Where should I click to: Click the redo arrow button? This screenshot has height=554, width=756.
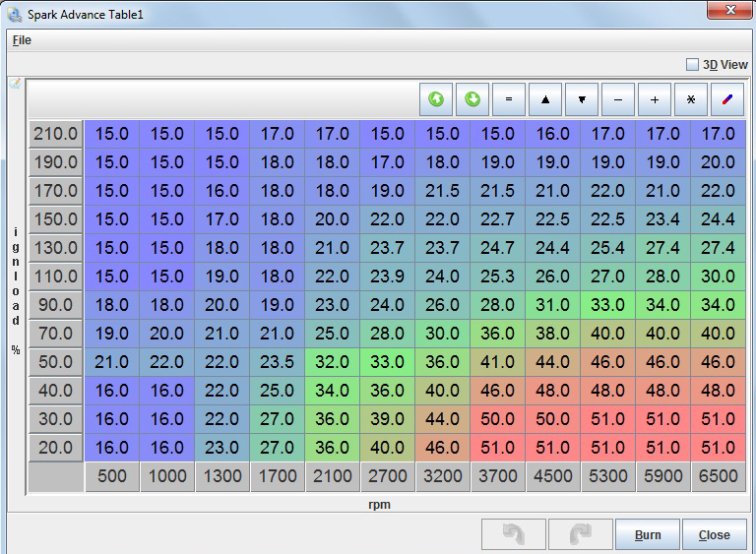point(581,534)
